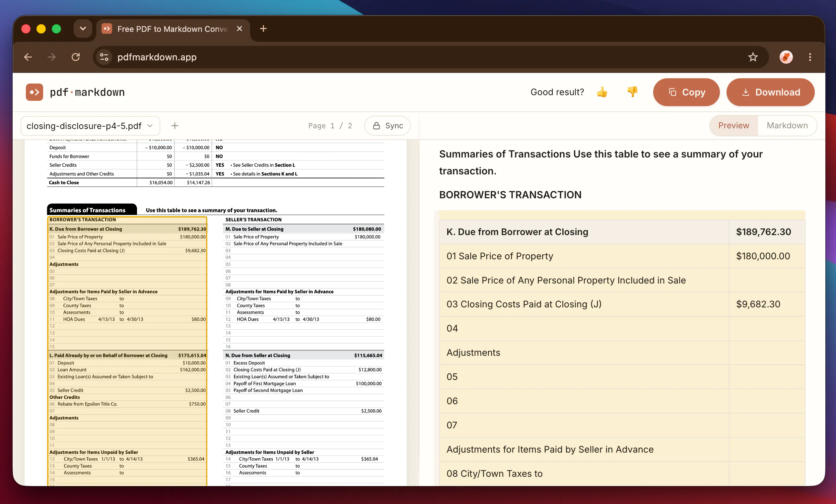Download the markdown file

(x=770, y=92)
